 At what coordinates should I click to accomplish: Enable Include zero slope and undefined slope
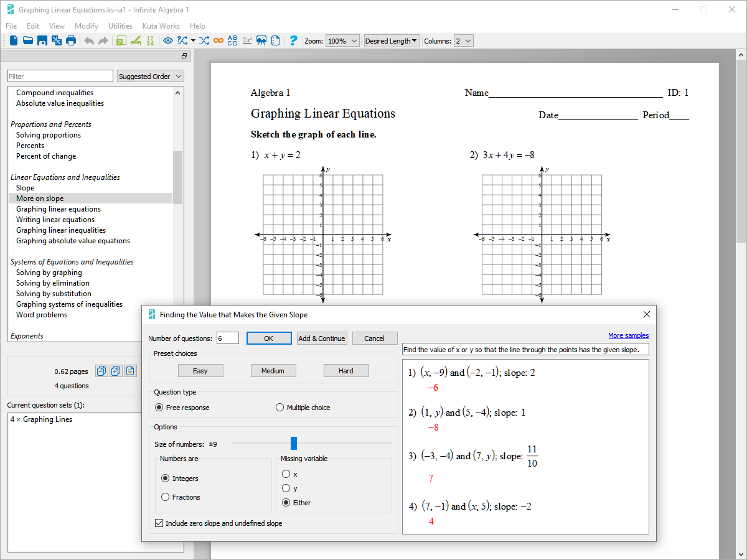pyautogui.click(x=159, y=522)
